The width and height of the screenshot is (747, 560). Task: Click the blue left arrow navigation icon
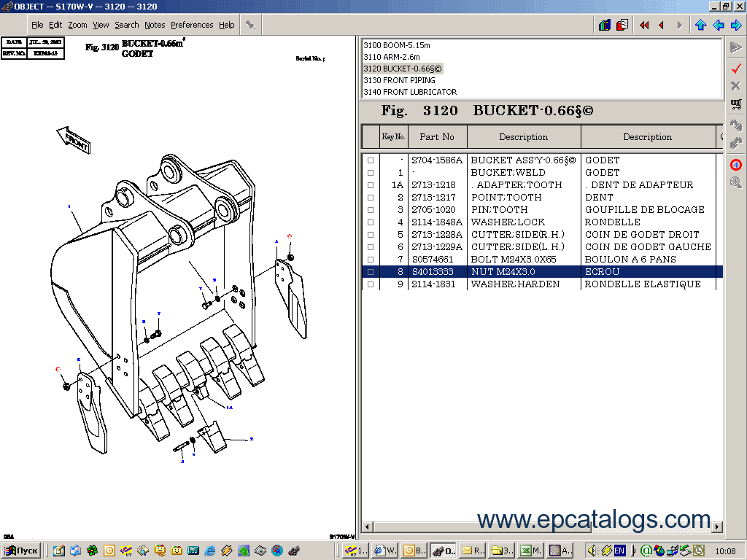click(x=719, y=25)
